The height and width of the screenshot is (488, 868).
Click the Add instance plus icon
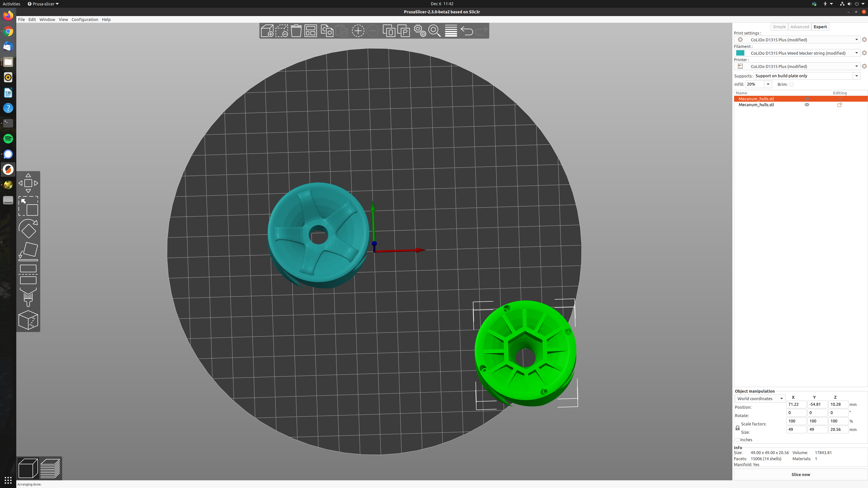358,31
